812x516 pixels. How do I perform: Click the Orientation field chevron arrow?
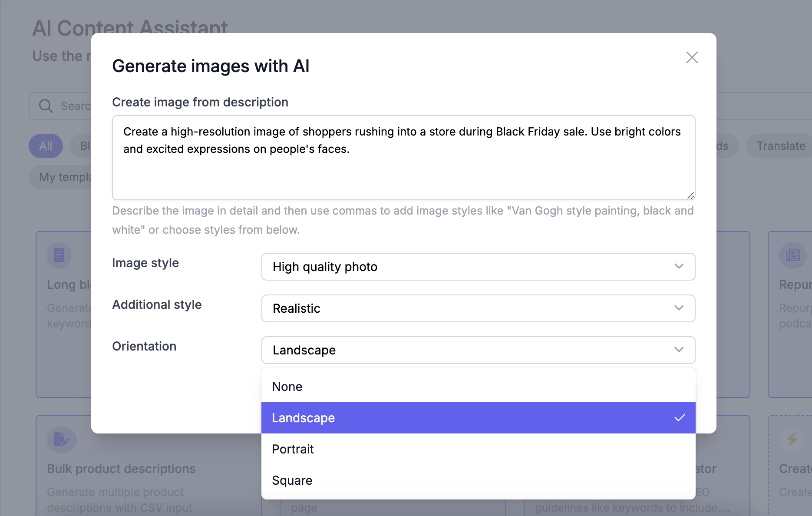(679, 350)
